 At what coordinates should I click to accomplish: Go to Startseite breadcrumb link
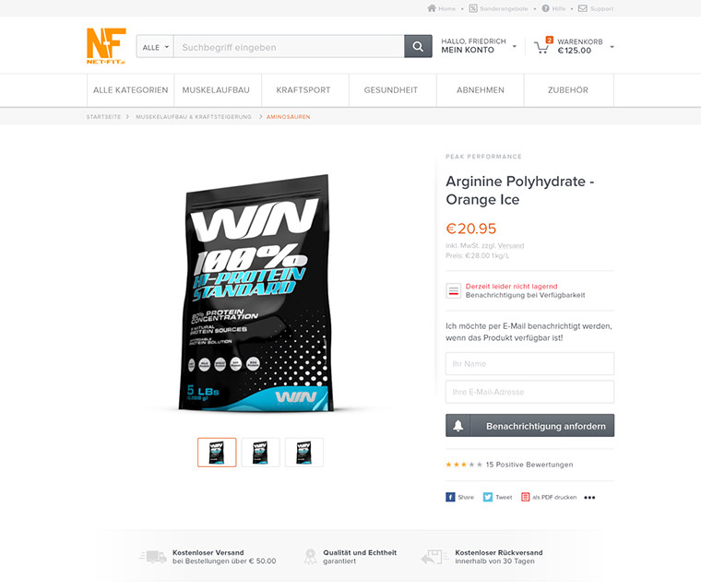(x=103, y=117)
